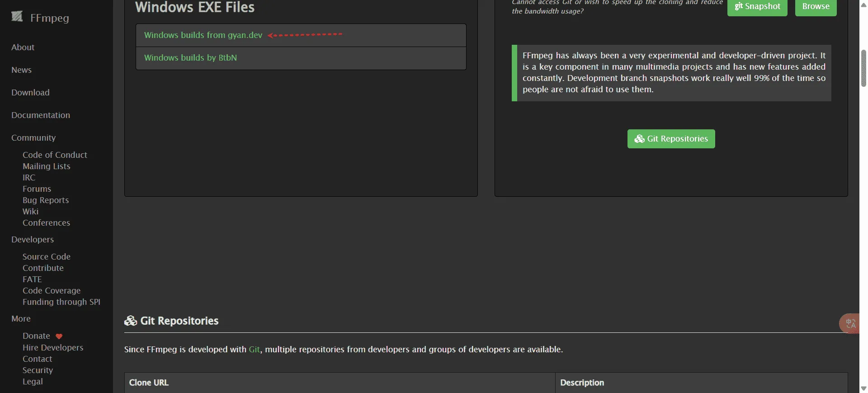Screen dimensions: 868x393
Task: Click the Git link in the paragraph
Action: [x=255, y=349]
